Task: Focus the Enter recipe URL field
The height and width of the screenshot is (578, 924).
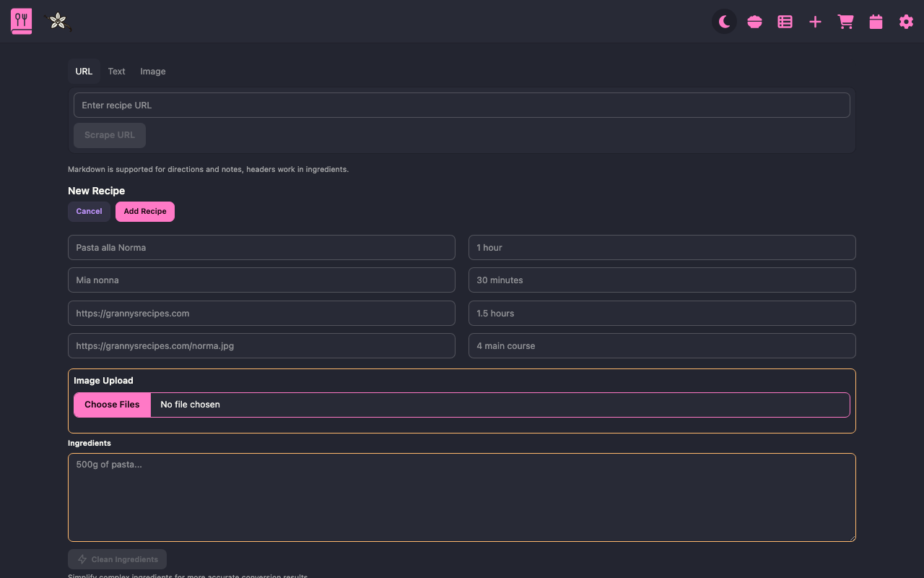Action: (462, 105)
